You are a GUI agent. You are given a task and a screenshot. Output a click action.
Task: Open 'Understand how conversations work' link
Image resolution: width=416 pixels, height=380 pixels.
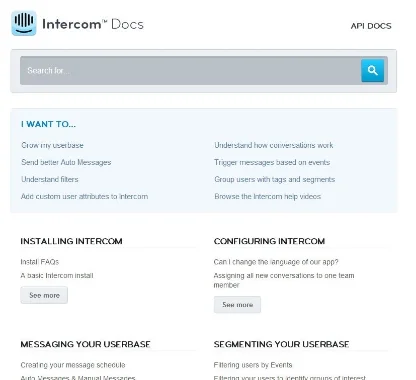274,145
